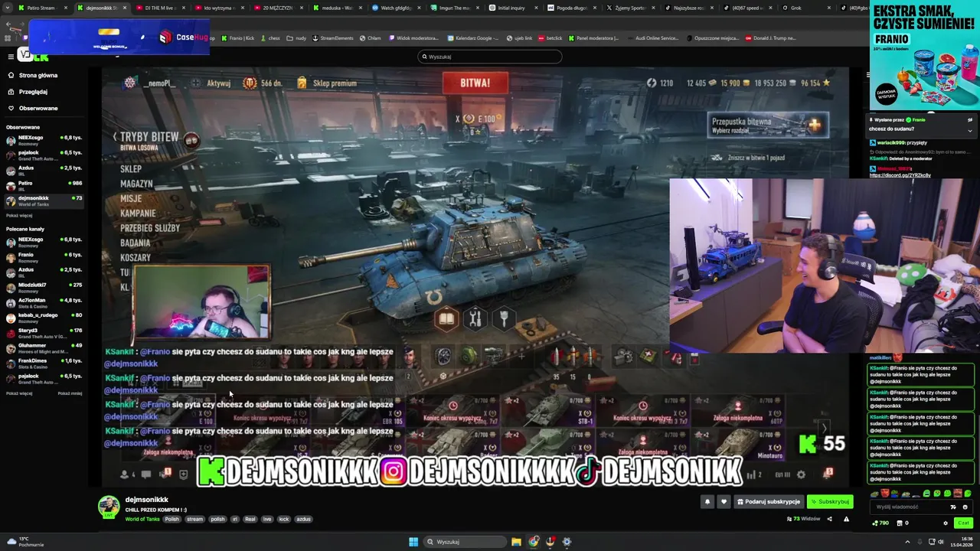Image resolution: width=980 pixels, height=551 pixels.
Task: Open the TRYBY BITEW back chevron
Action: [115, 137]
